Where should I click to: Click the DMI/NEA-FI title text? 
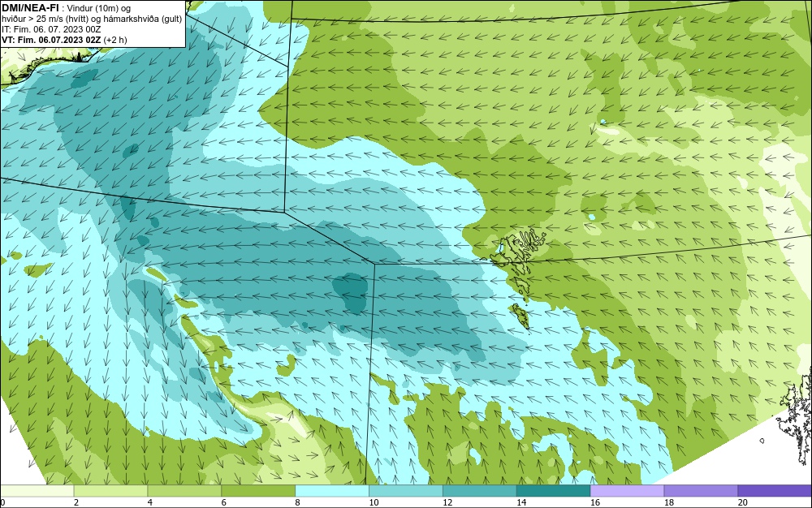click(x=30, y=8)
